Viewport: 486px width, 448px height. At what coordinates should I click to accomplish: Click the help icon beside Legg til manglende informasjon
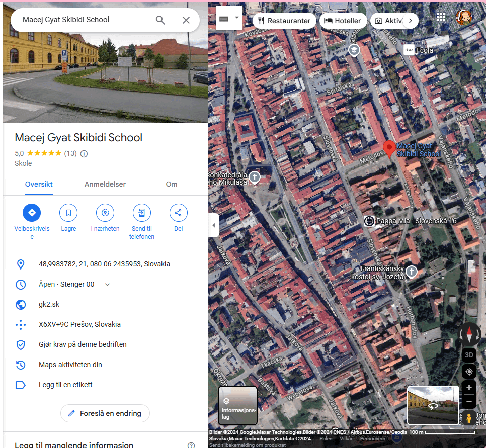pos(191,445)
